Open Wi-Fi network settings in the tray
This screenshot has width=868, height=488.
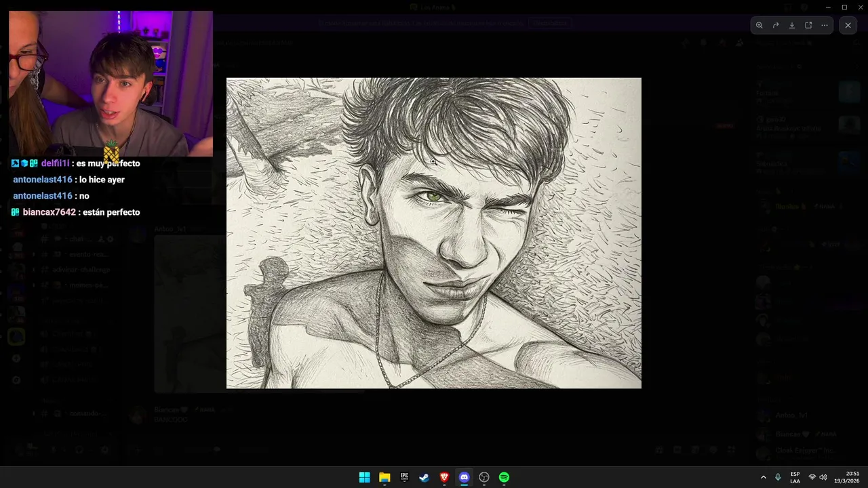pos(812,477)
